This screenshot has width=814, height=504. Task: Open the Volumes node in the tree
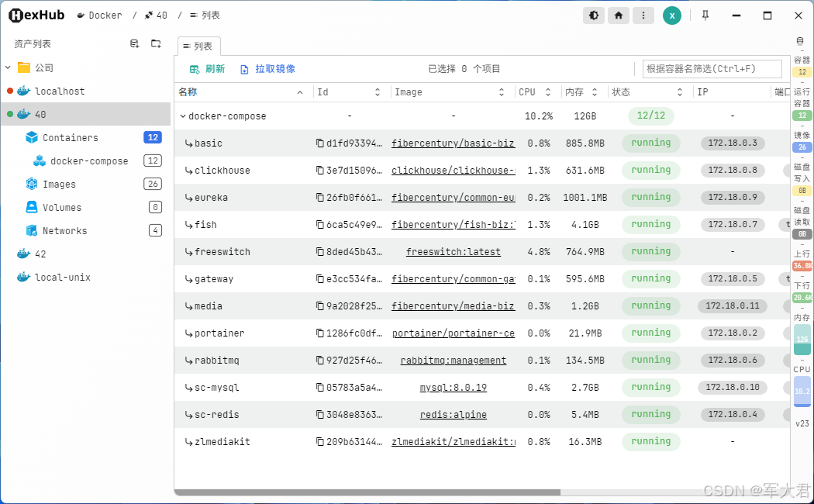coord(62,208)
